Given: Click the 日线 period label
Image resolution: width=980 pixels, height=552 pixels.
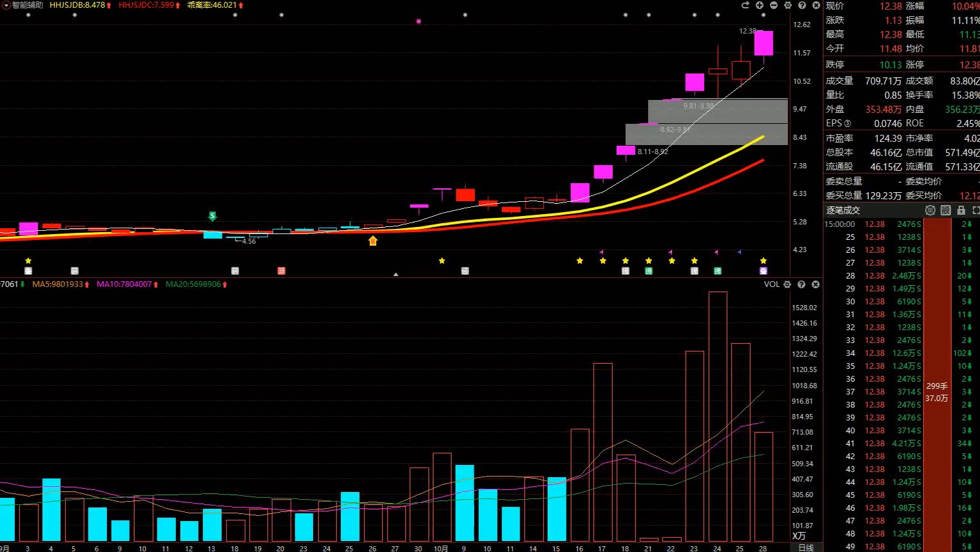Looking at the screenshot, I should (806, 547).
